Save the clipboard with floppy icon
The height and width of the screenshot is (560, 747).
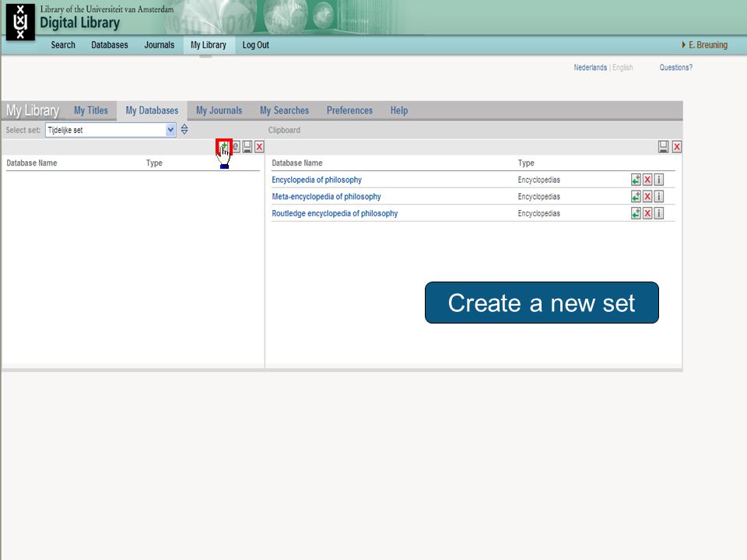click(663, 147)
